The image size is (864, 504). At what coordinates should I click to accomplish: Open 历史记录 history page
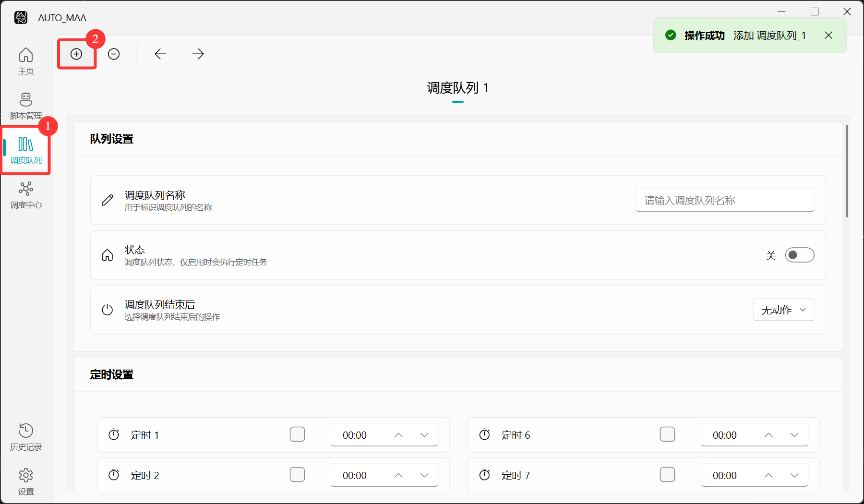26,437
